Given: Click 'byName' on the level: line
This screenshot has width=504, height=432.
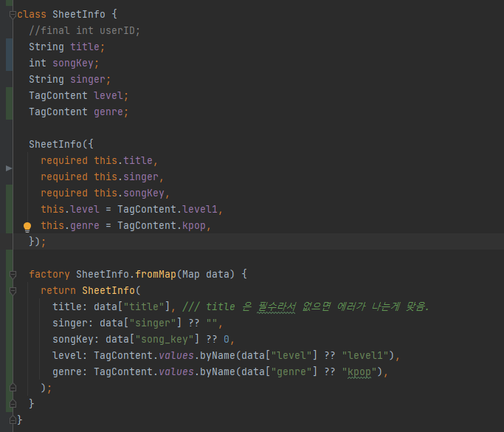Looking at the screenshot, I should (218, 355).
